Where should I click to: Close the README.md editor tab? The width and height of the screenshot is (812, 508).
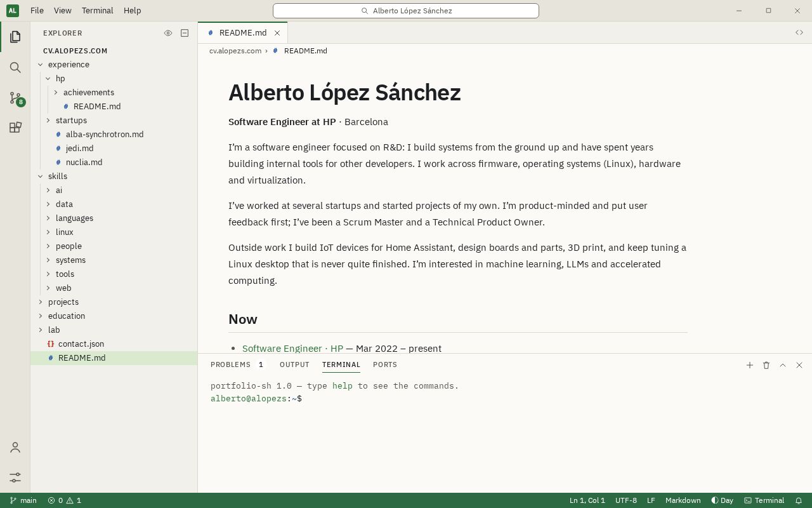[x=277, y=33]
